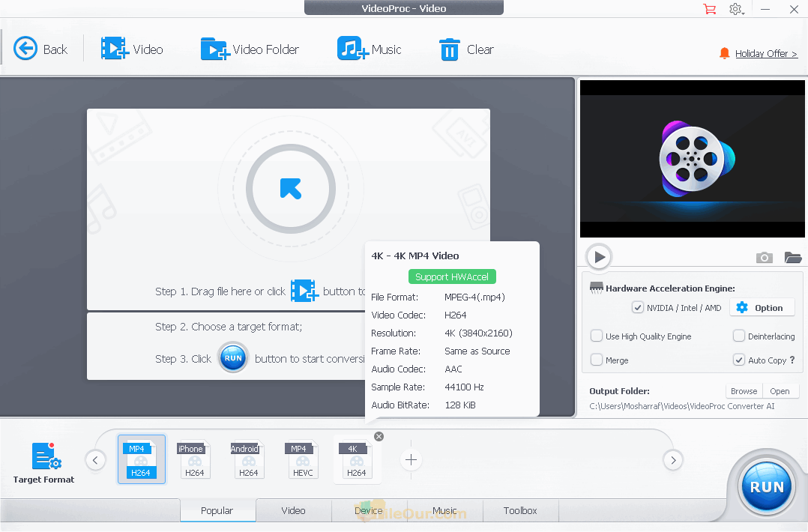Take a snapshot with the camera icon

(x=765, y=258)
